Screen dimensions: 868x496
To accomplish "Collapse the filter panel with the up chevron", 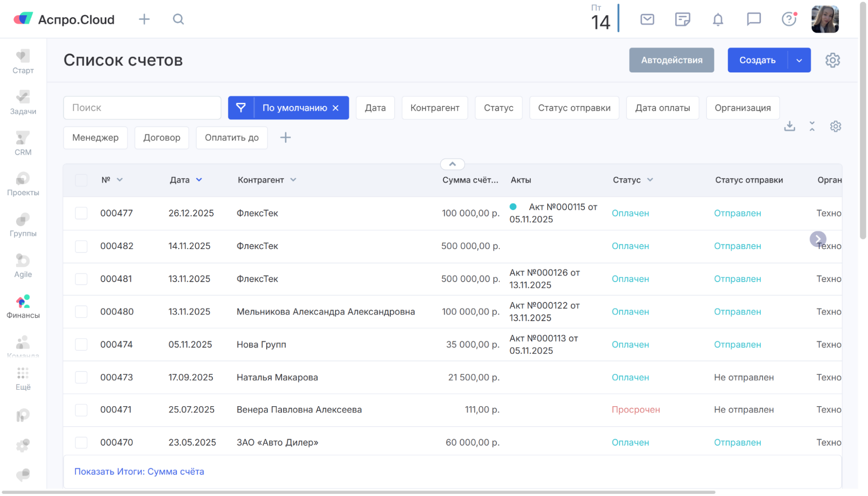I will point(452,164).
